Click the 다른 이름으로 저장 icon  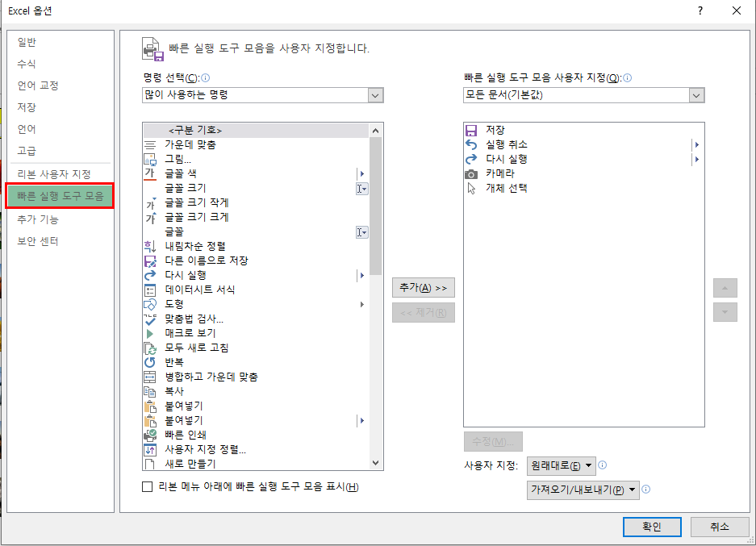click(150, 260)
